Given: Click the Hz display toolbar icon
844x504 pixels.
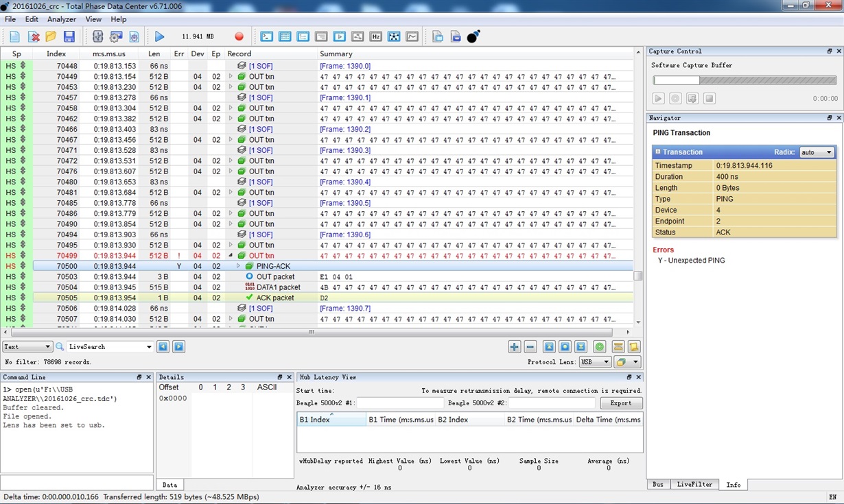Looking at the screenshot, I should pyautogui.click(x=375, y=36).
